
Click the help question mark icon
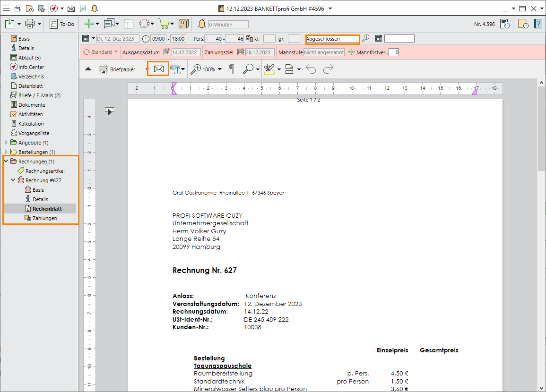(538, 24)
